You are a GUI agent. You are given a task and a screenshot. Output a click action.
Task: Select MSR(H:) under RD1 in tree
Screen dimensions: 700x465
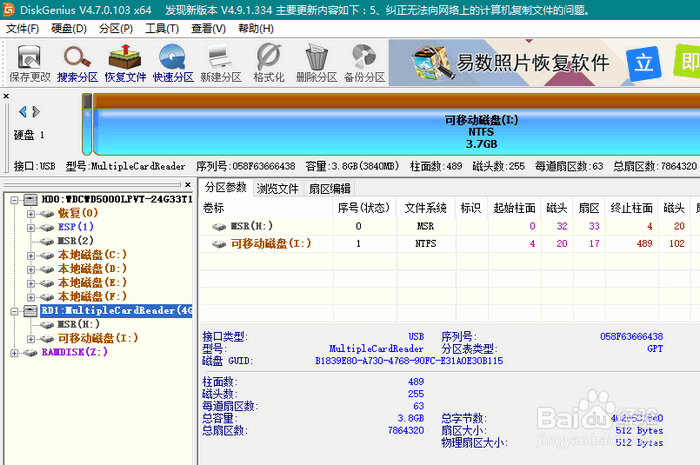[79, 324]
